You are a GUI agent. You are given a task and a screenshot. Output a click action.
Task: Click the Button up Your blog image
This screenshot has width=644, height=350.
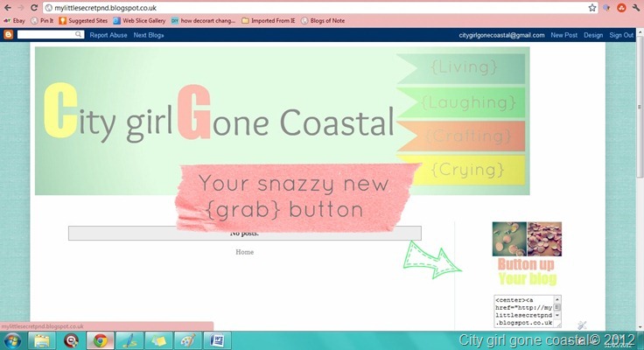click(x=527, y=254)
